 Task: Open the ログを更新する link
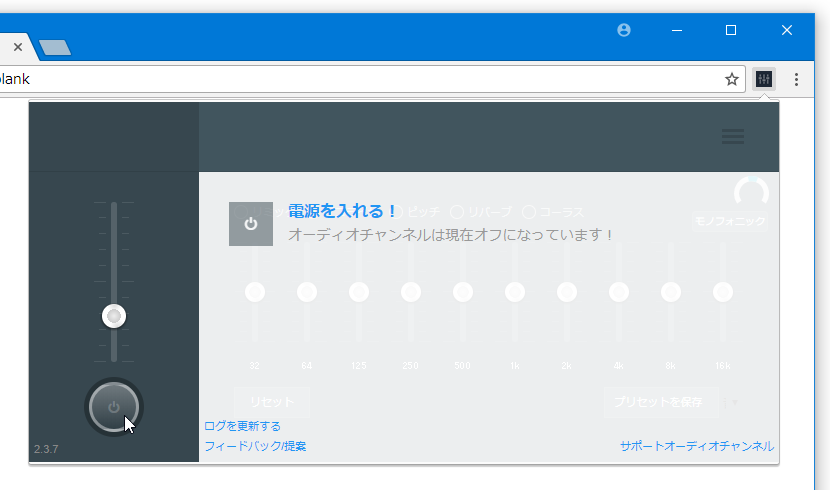click(x=242, y=426)
